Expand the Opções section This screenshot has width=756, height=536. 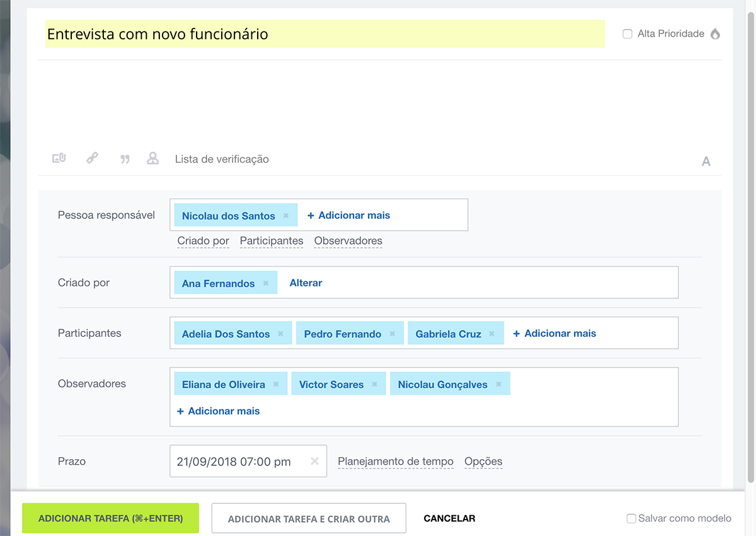pos(483,462)
